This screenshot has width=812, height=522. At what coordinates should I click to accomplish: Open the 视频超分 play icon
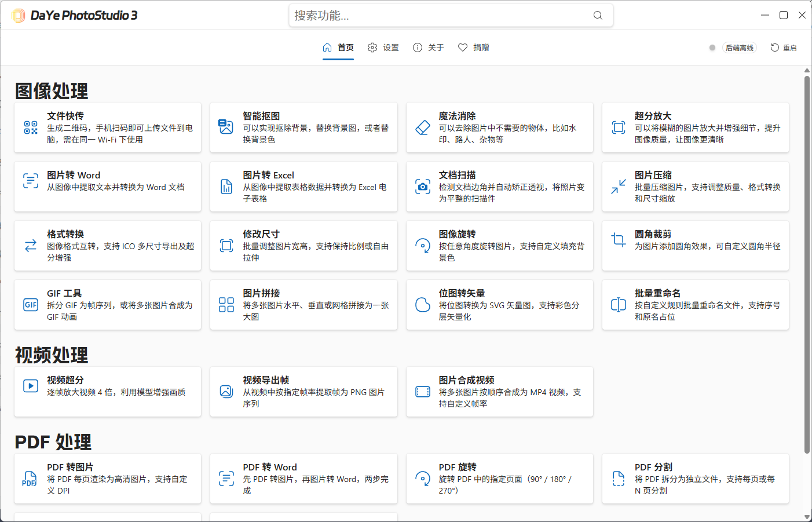point(31,386)
